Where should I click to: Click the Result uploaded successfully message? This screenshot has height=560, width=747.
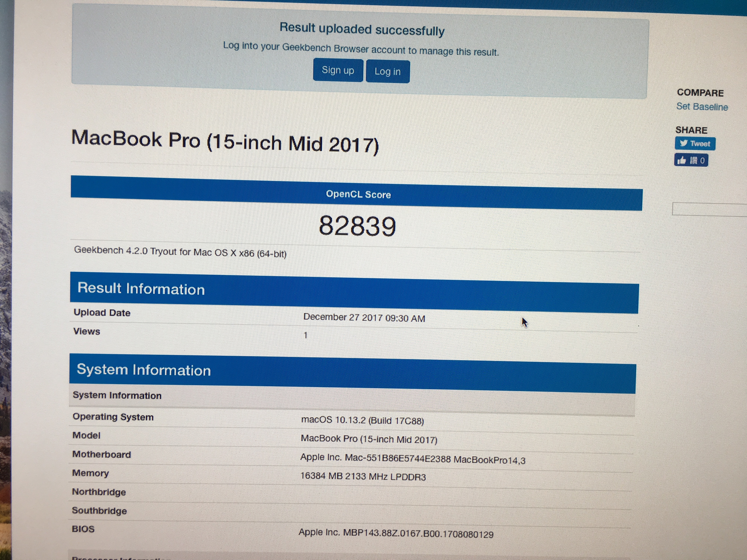click(x=362, y=29)
